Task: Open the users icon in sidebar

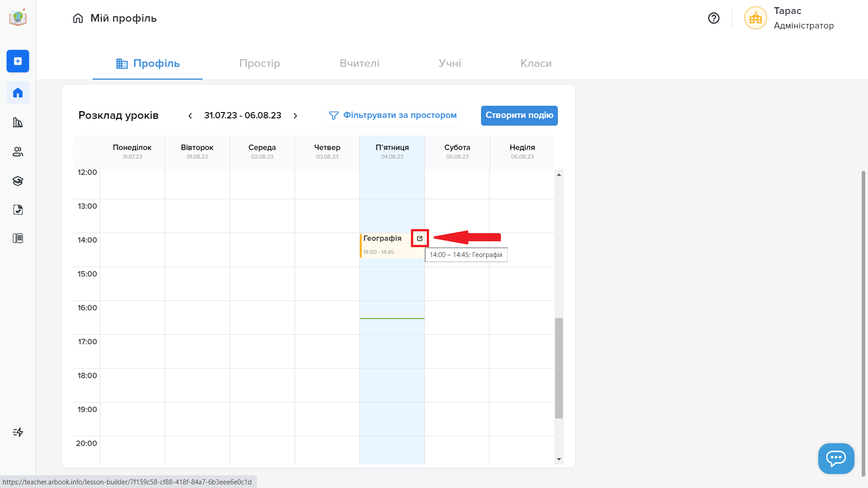Action: coord(18,152)
